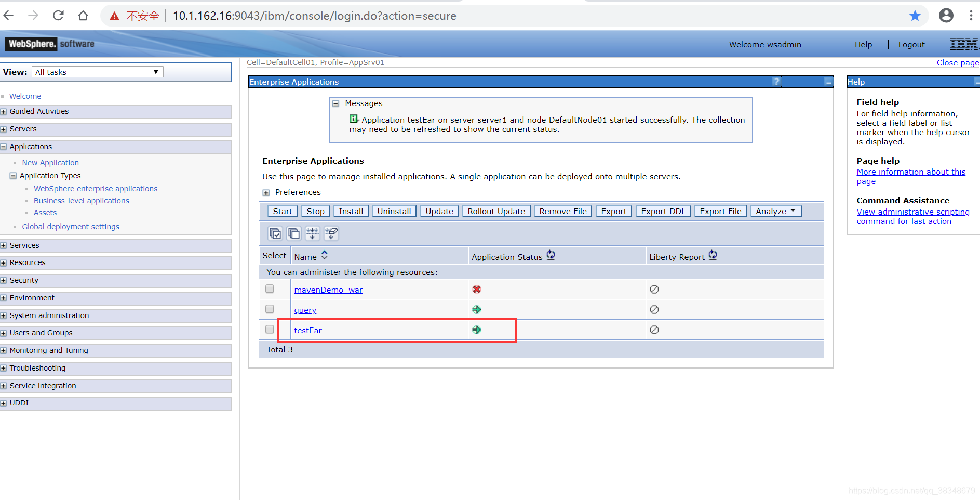Viewport: 980px width, 500px height.
Task: Click the not-secure warning triangle icon
Action: [x=114, y=16]
